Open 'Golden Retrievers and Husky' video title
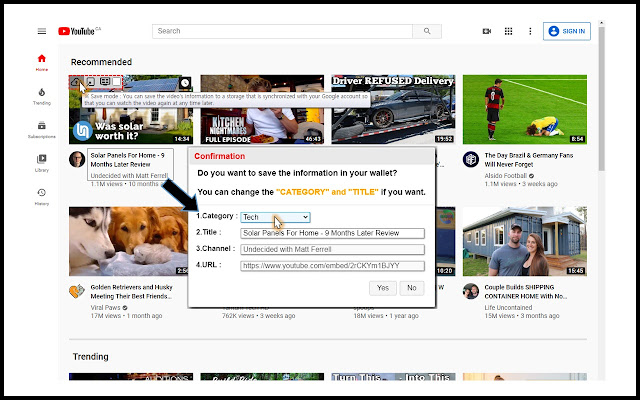 click(x=131, y=291)
